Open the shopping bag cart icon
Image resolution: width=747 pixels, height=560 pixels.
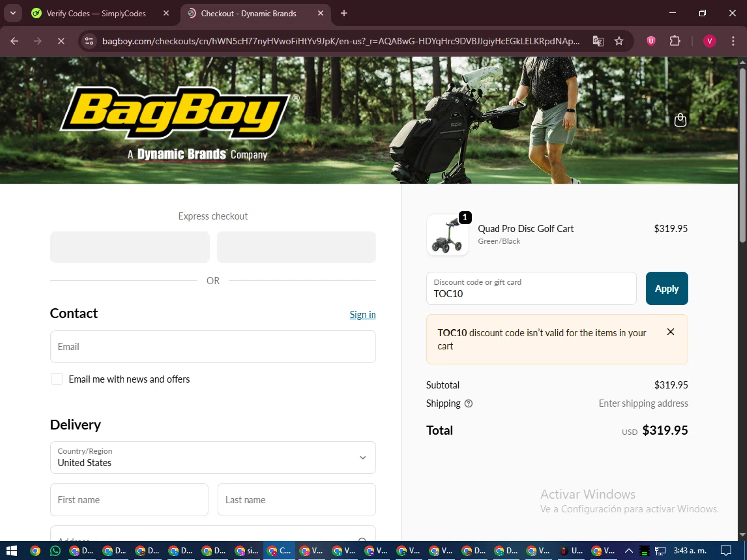coord(680,120)
